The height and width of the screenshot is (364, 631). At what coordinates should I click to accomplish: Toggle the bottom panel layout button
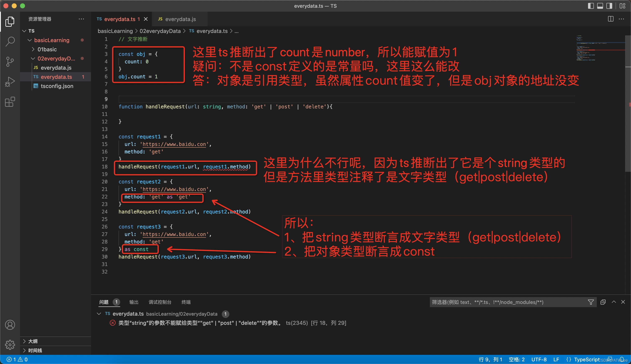click(600, 6)
